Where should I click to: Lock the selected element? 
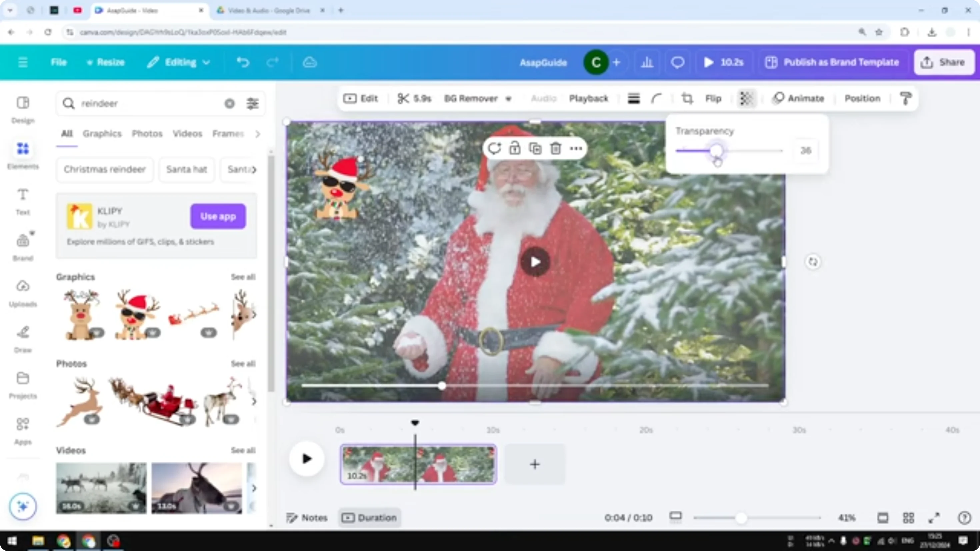point(515,148)
